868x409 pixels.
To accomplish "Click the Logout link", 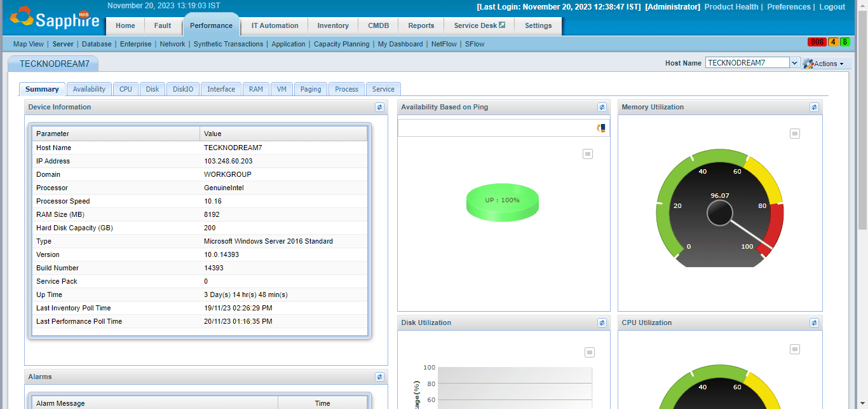I will tap(832, 7).
